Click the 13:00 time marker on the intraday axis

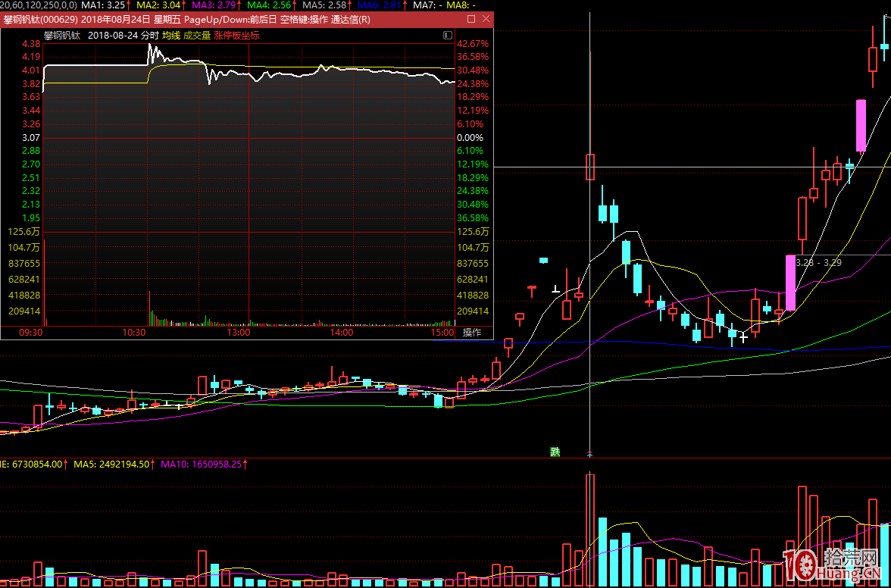tap(238, 333)
